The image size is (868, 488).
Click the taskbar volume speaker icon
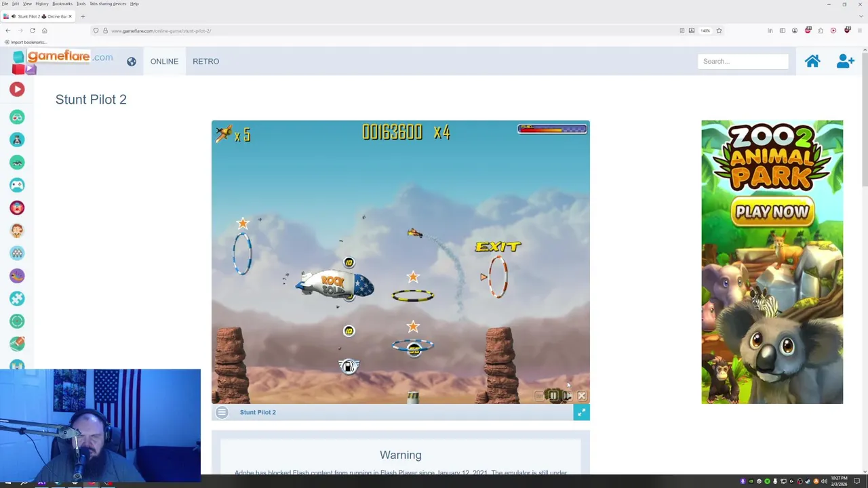[x=824, y=481]
